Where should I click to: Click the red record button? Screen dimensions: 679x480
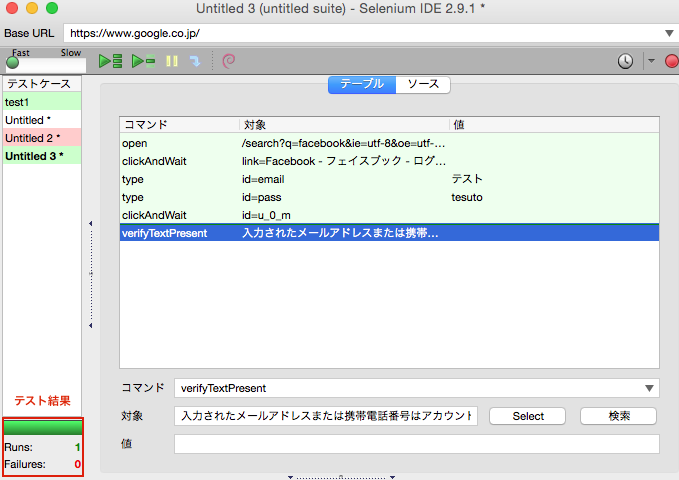[x=671, y=61]
